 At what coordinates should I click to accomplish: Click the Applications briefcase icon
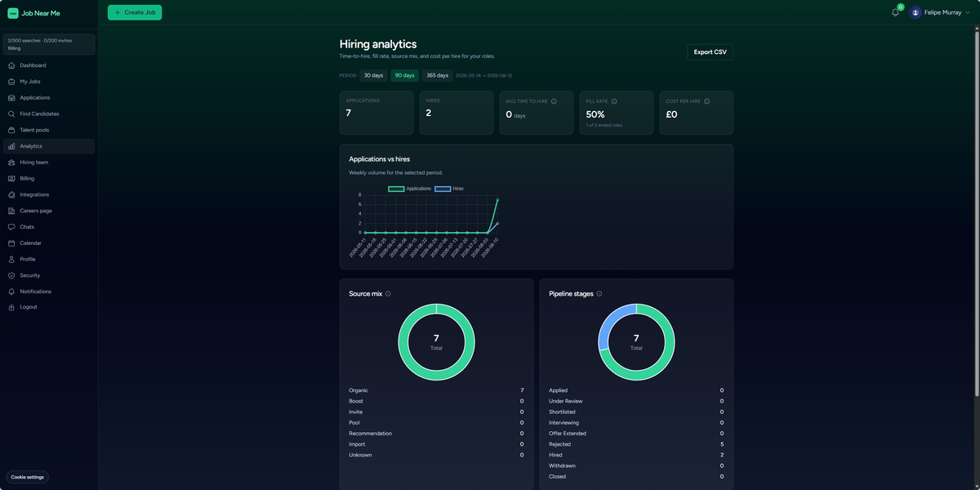click(11, 98)
